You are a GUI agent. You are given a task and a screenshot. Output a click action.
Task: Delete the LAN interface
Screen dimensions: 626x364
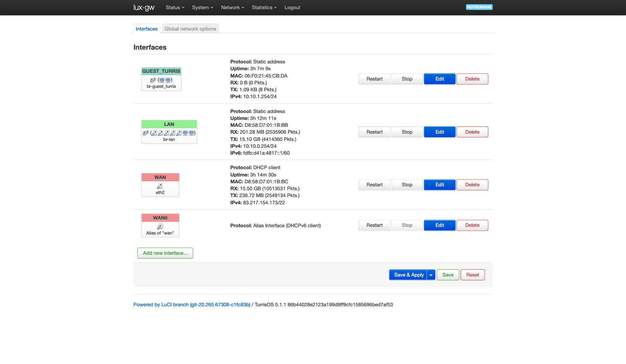(472, 132)
